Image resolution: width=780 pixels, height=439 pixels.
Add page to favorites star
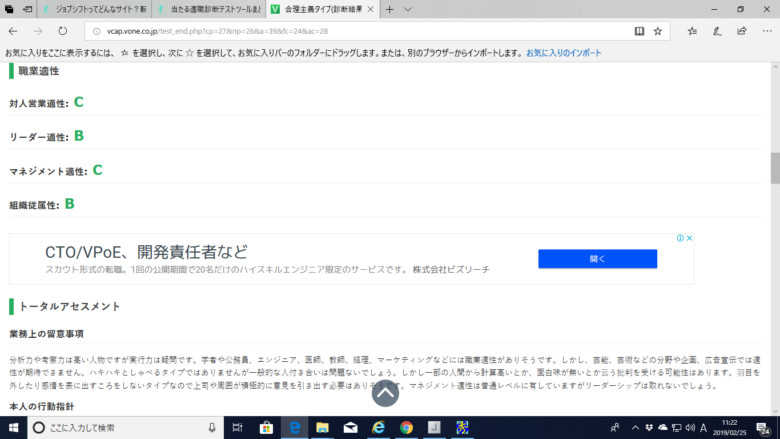(658, 31)
